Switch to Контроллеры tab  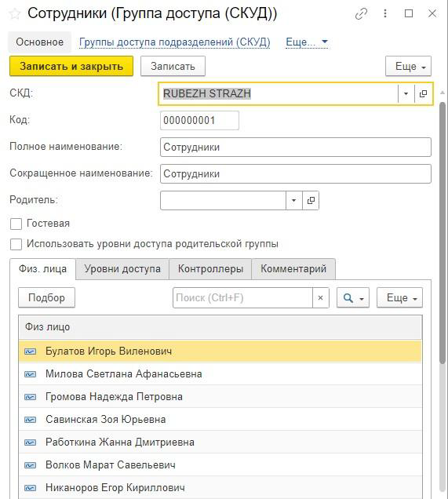[210, 269]
